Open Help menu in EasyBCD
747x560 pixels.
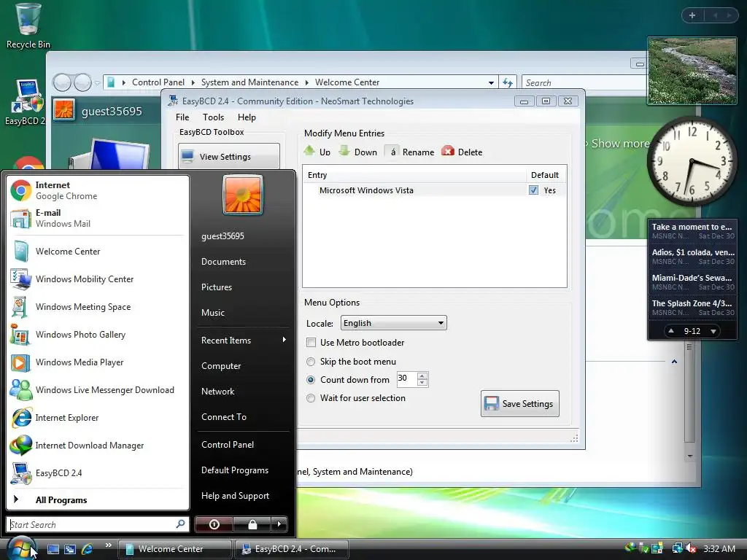[247, 117]
